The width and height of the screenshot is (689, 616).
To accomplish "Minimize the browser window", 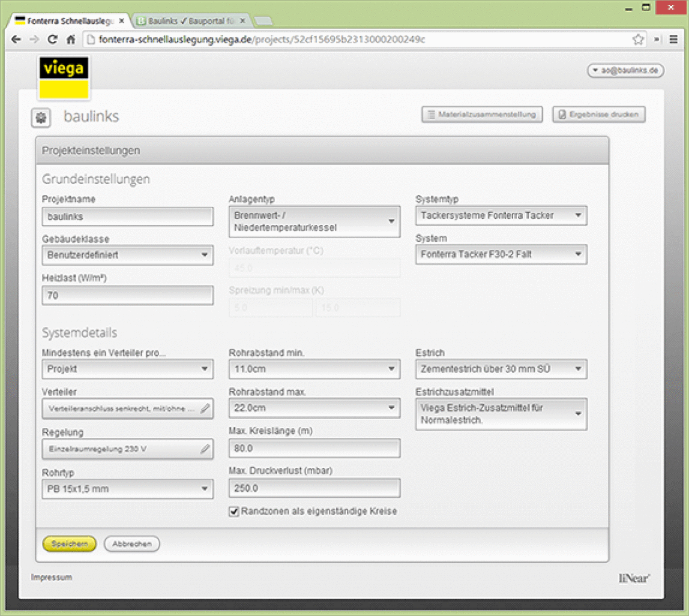I will click(629, 8).
